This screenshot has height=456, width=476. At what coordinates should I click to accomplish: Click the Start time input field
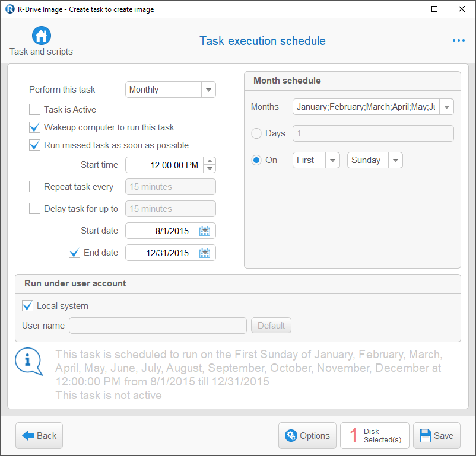pyautogui.click(x=164, y=165)
